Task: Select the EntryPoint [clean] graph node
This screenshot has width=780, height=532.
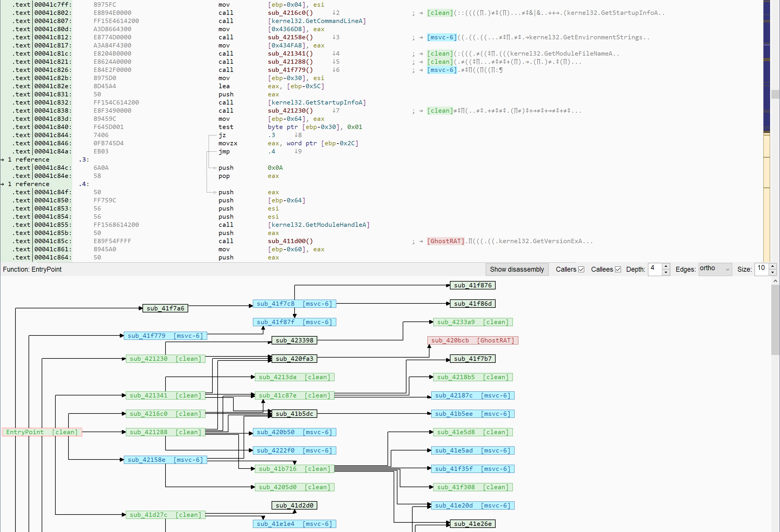Action: point(42,432)
